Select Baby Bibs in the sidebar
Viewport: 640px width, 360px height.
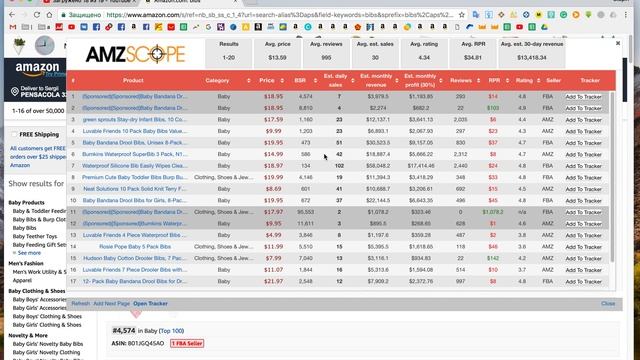click(24, 228)
